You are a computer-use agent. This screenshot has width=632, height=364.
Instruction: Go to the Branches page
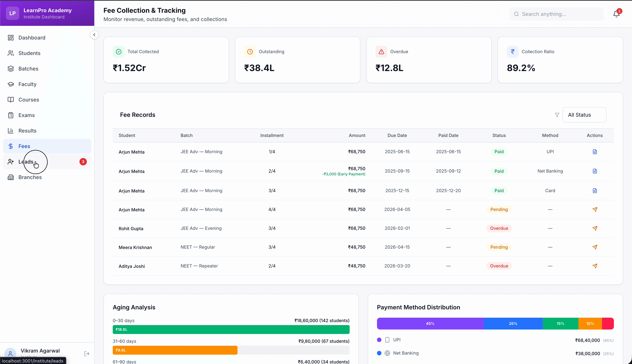point(30,177)
